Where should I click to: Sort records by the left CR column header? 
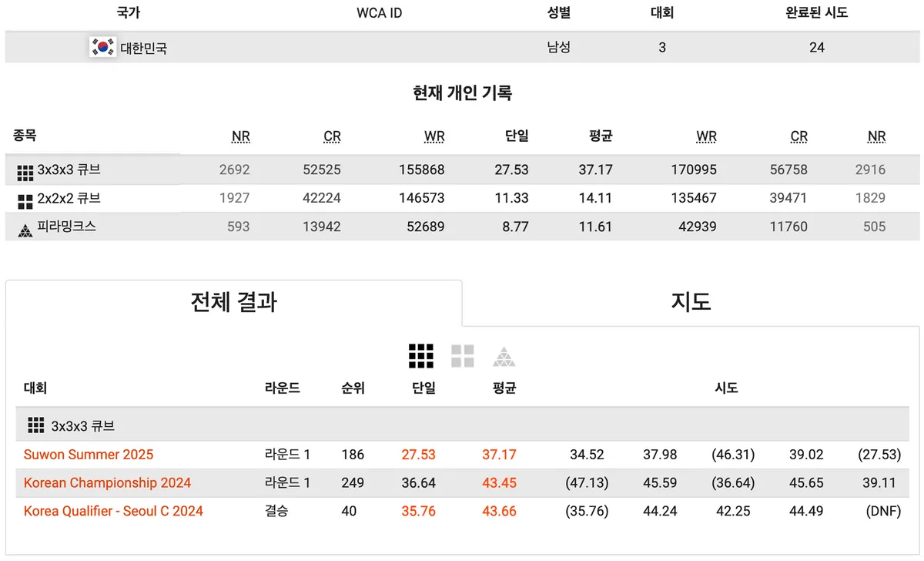point(332,136)
